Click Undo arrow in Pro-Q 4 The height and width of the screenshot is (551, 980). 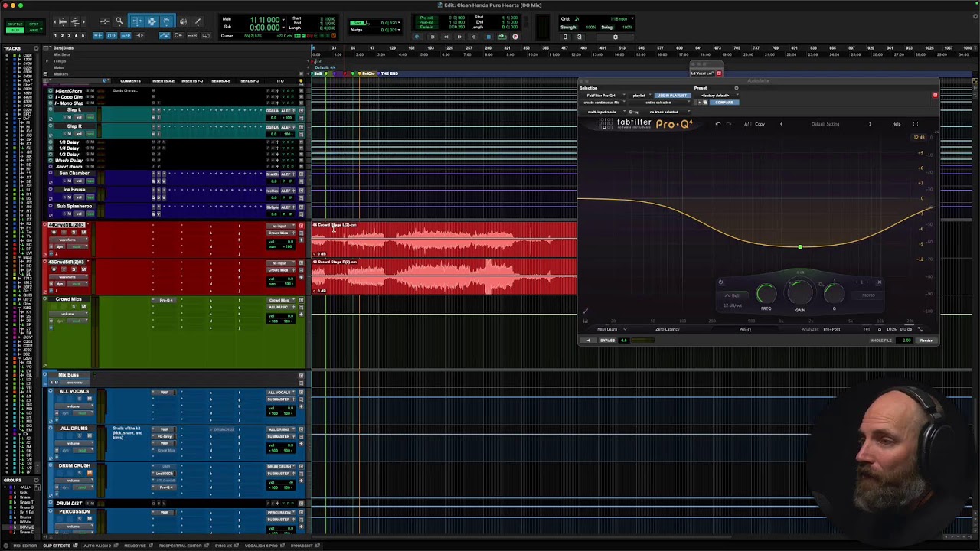point(717,124)
